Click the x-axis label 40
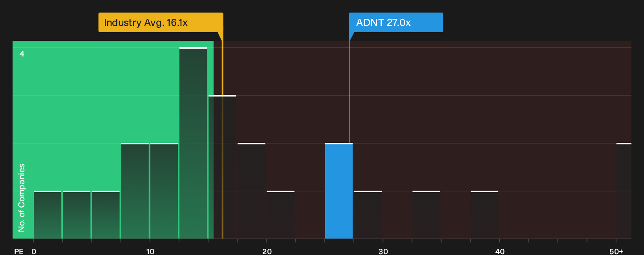 pos(499,251)
